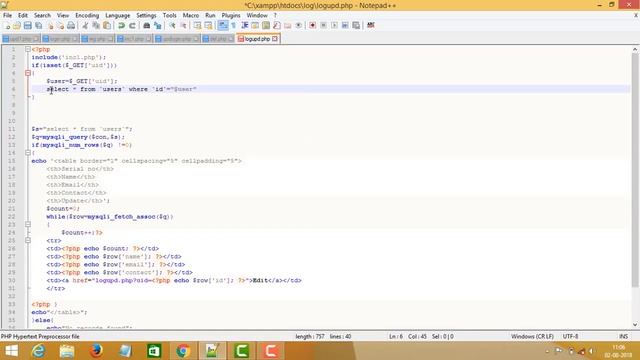Open the Encoding menu

click(87, 16)
